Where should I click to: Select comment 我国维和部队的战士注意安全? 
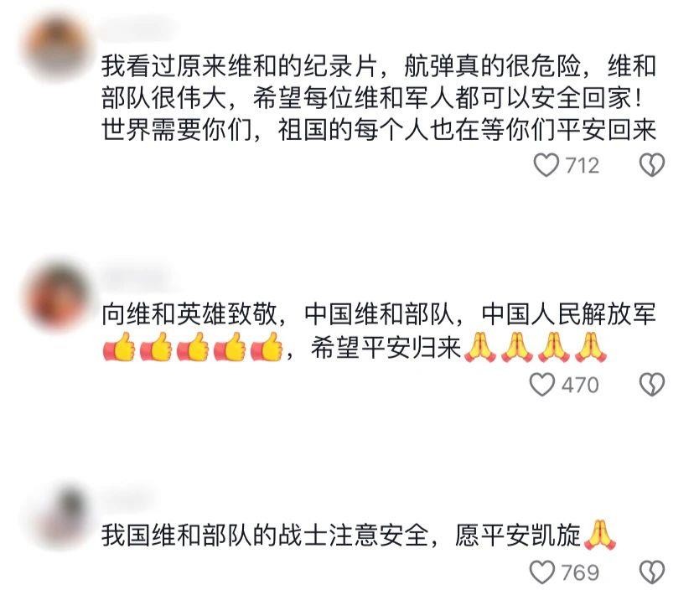tap(359, 535)
